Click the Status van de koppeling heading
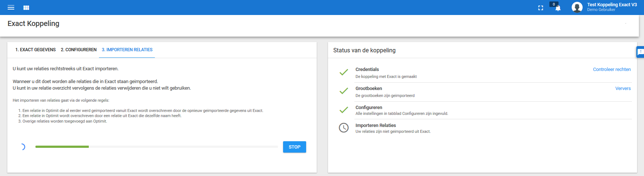The width and height of the screenshot is (644, 176). tap(364, 50)
